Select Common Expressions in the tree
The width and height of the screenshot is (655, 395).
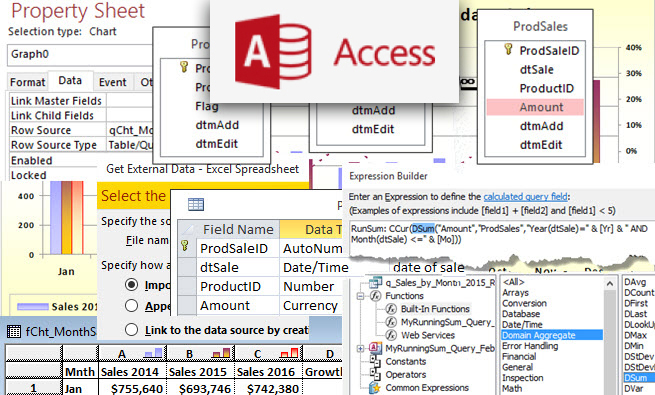[x=427, y=387]
